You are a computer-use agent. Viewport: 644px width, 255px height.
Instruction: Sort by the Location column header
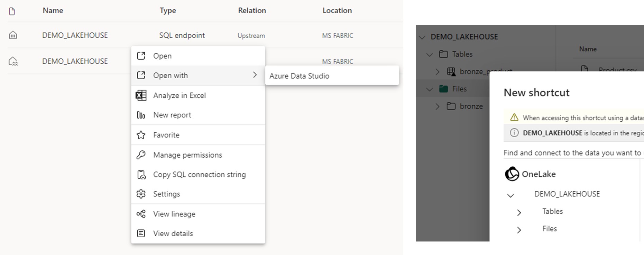337,10
